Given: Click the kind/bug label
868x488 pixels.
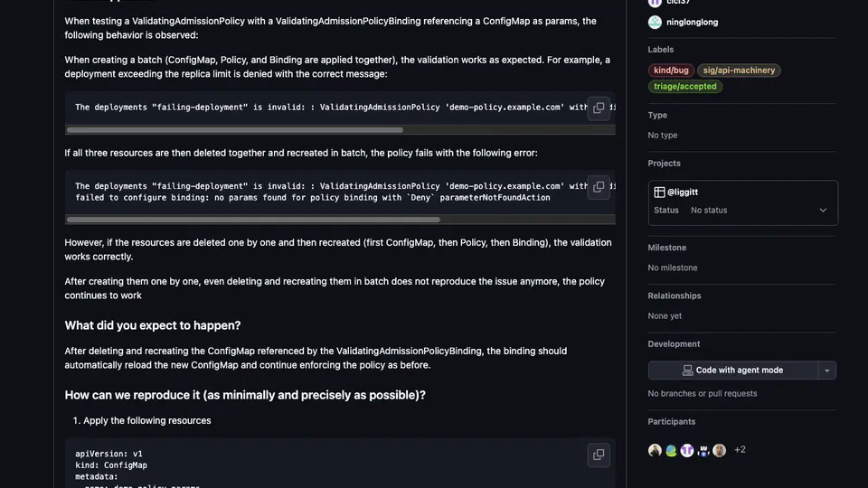Looking at the screenshot, I should click(x=670, y=70).
